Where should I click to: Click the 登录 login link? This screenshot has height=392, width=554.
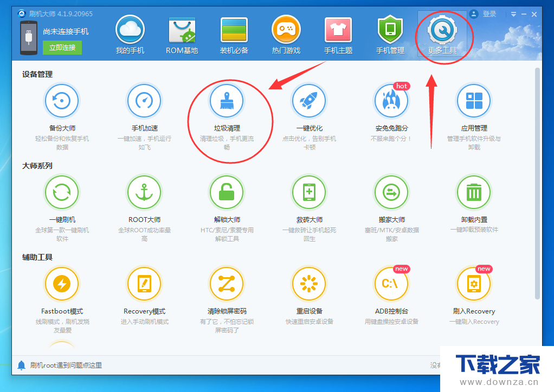point(489,14)
